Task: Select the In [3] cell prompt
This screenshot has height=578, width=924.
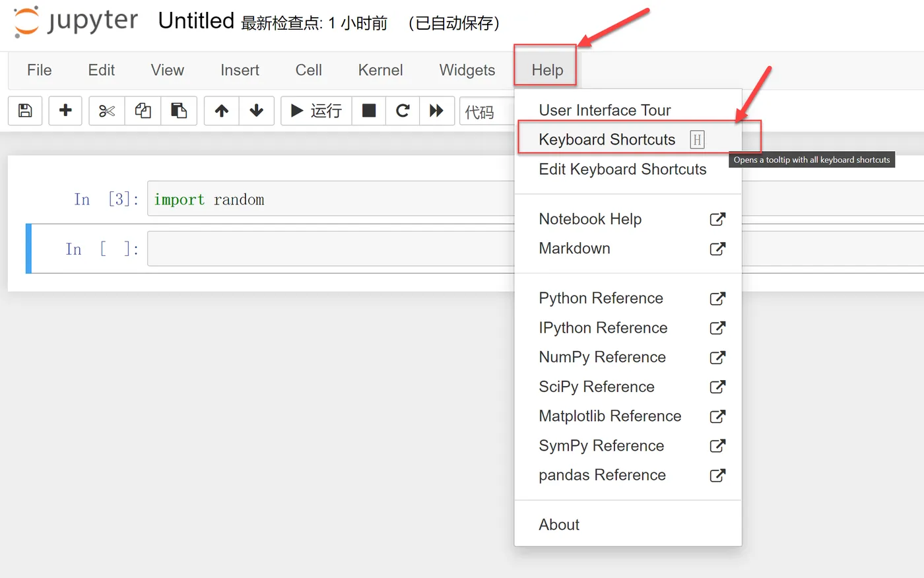Action: tap(106, 199)
